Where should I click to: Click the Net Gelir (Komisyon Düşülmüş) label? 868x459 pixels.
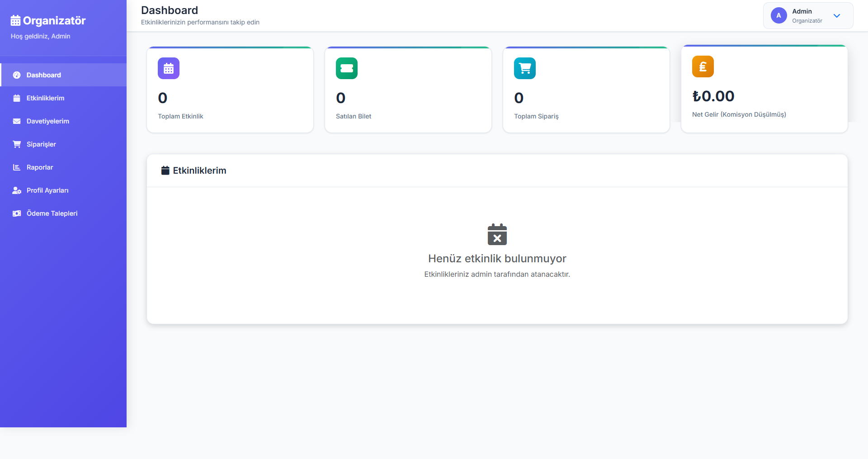(x=739, y=114)
